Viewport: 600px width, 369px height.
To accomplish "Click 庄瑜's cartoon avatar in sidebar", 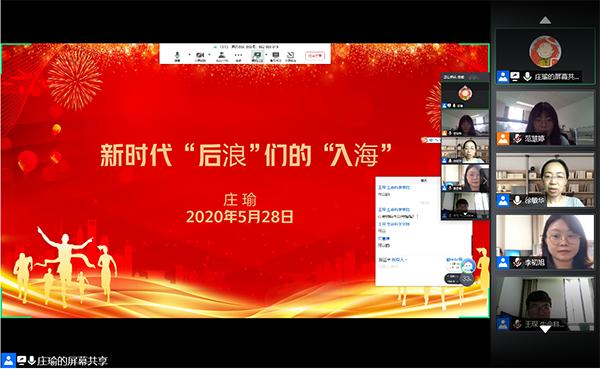I will [545, 51].
